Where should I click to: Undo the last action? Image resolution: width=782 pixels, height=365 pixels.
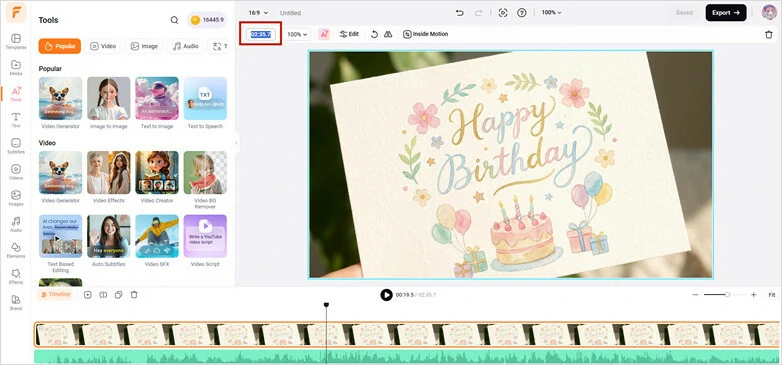(x=459, y=13)
